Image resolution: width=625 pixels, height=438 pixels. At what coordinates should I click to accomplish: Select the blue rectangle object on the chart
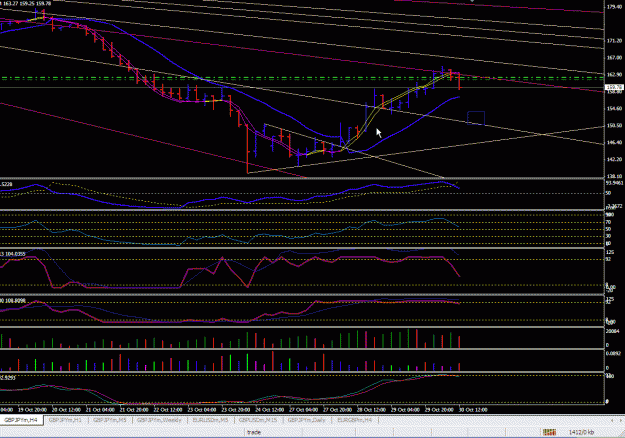476,118
